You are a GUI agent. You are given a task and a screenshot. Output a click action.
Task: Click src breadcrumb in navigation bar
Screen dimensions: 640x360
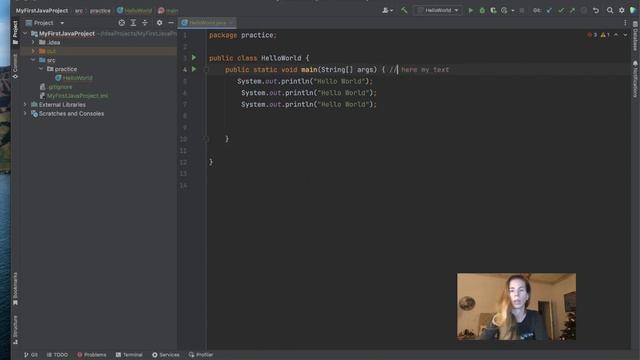(x=78, y=11)
